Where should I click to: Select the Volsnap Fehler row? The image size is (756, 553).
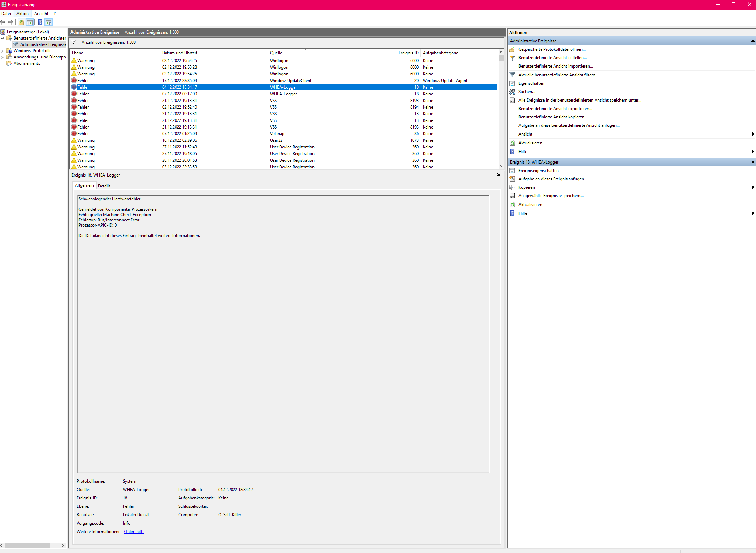(283, 134)
